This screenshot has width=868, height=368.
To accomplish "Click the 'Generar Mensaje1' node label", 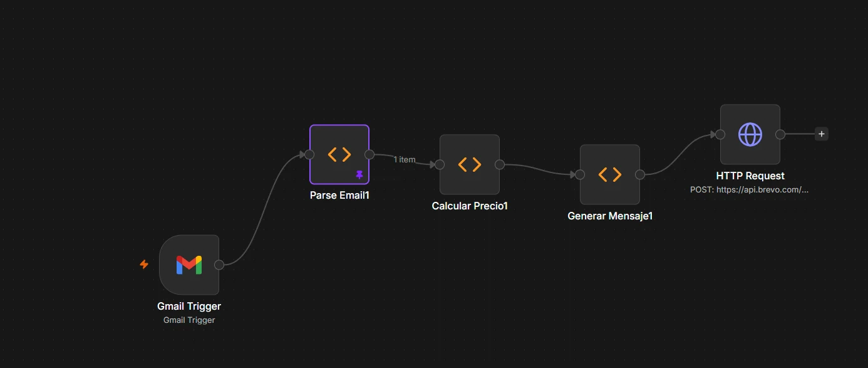I will point(610,216).
